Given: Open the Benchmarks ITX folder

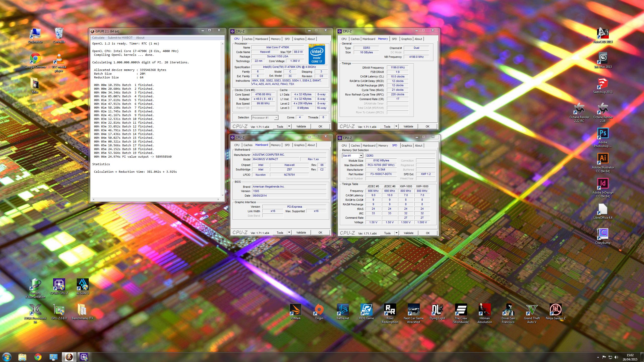Looking at the screenshot, I should coord(83,312).
